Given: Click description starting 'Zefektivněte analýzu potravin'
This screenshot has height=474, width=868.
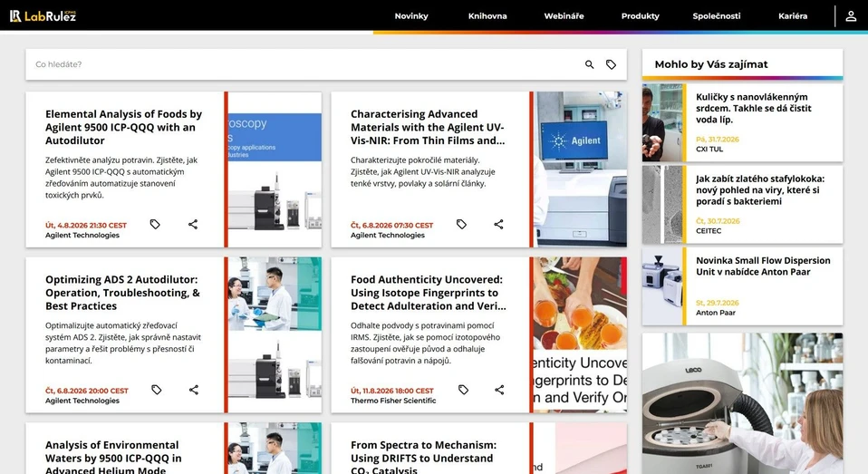Looking at the screenshot, I should pos(121,178).
